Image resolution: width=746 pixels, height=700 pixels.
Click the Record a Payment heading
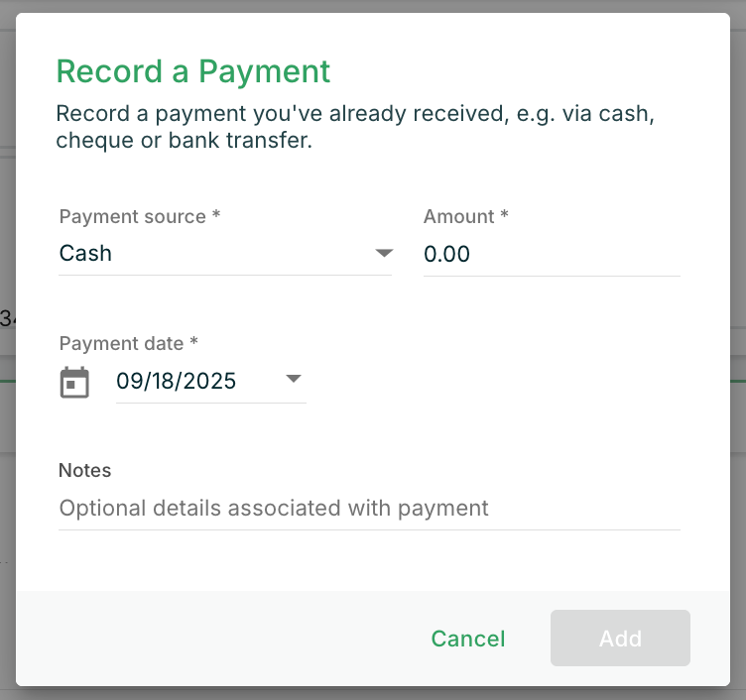(193, 71)
